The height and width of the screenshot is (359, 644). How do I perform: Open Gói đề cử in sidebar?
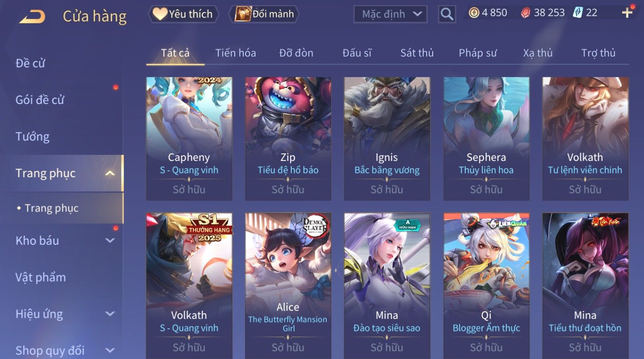[40, 100]
